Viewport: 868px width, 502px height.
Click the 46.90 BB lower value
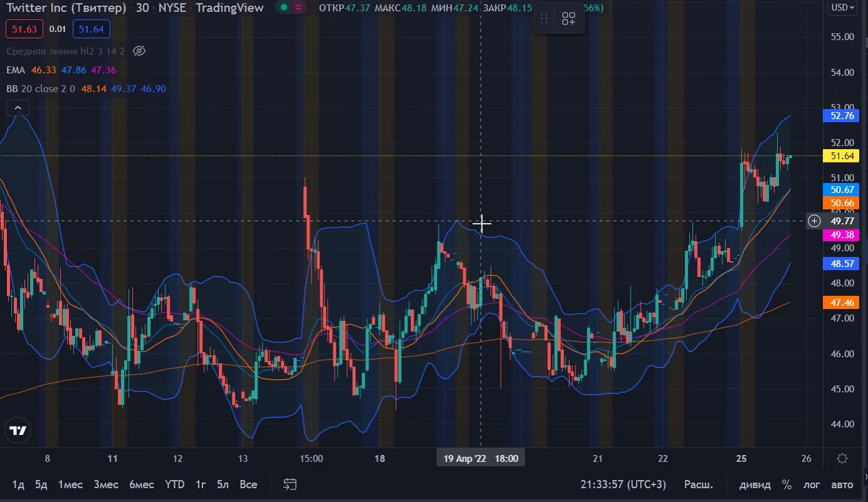tap(154, 89)
